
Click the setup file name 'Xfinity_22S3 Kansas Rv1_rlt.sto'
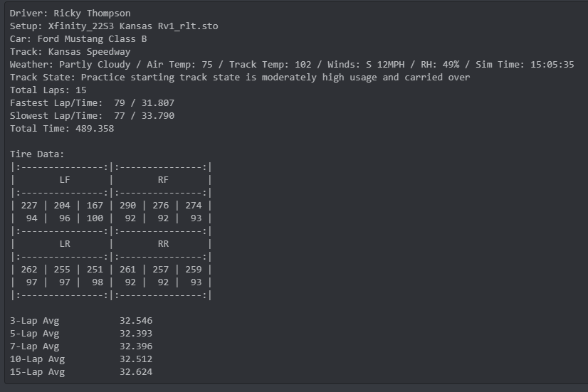click(x=133, y=26)
